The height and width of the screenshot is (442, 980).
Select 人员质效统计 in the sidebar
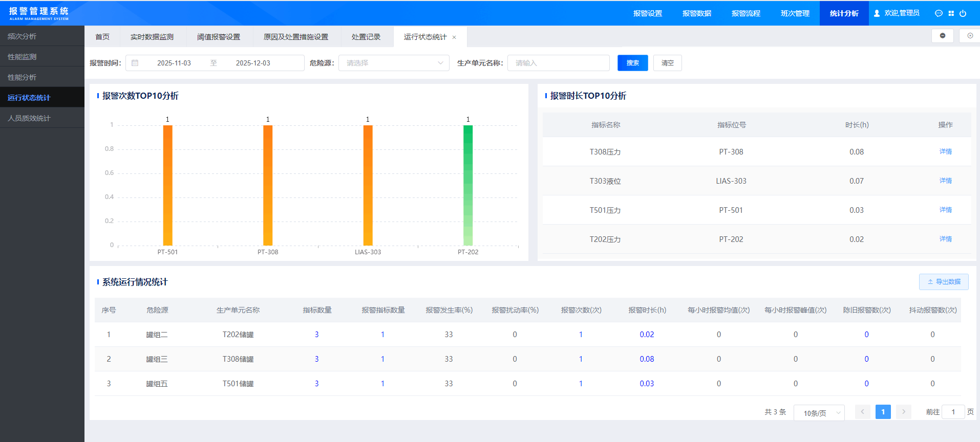[x=29, y=118]
